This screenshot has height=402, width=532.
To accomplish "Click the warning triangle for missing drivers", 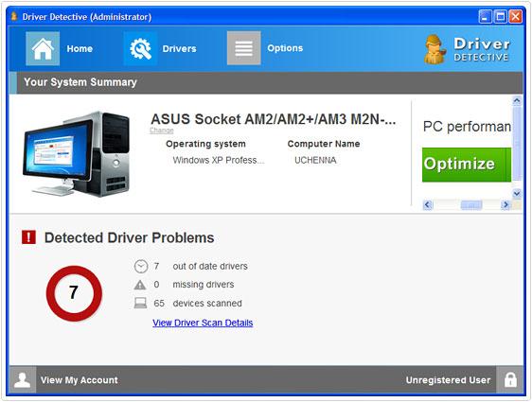I will pyautogui.click(x=140, y=285).
